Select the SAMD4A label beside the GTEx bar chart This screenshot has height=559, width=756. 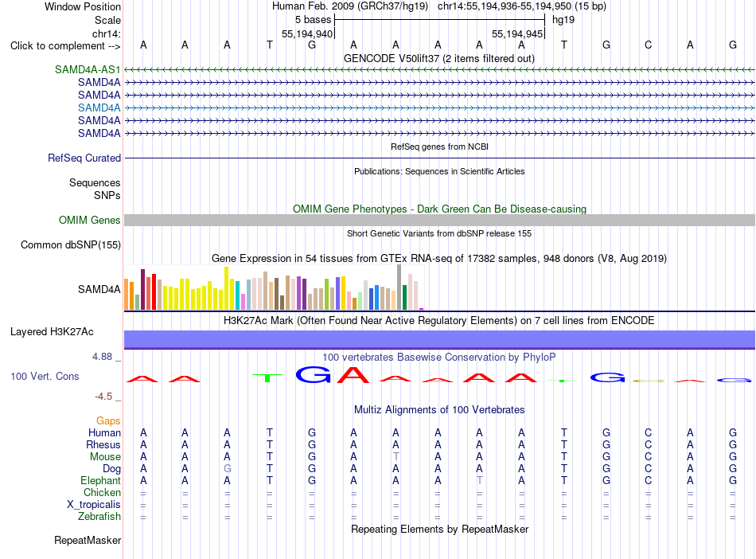click(99, 289)
